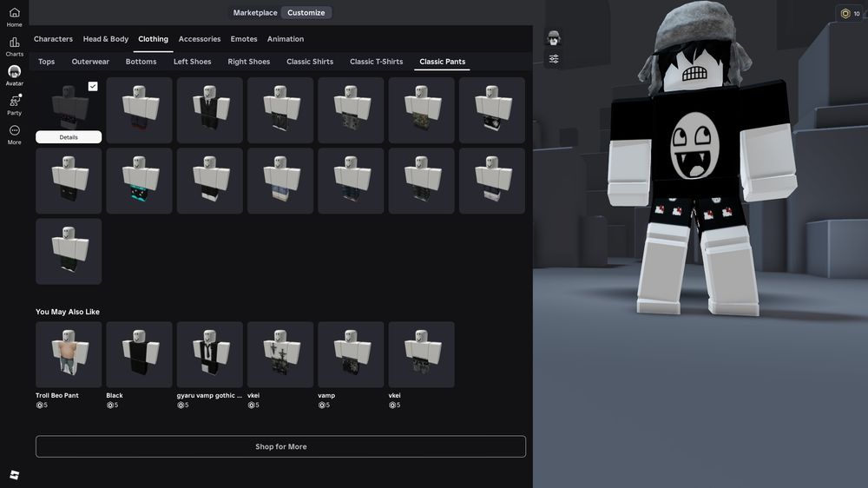This screenshot has width=868, height=488.
Task: Select the Clothing tab
Action: [x=154, y=39]
